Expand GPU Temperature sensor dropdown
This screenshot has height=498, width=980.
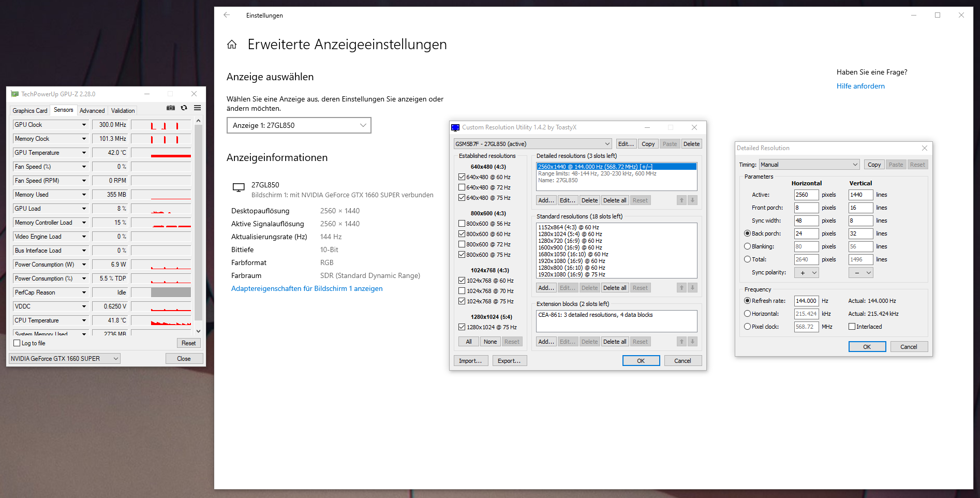click(84, 153)
